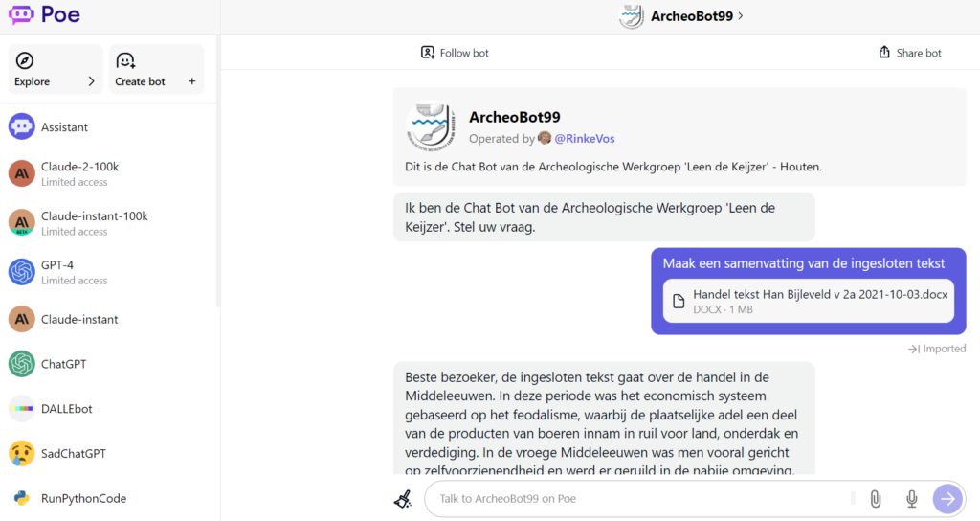This screenshot has width=980, height=521.
Task: Click the Share bot button
Action: click(909, 53)
